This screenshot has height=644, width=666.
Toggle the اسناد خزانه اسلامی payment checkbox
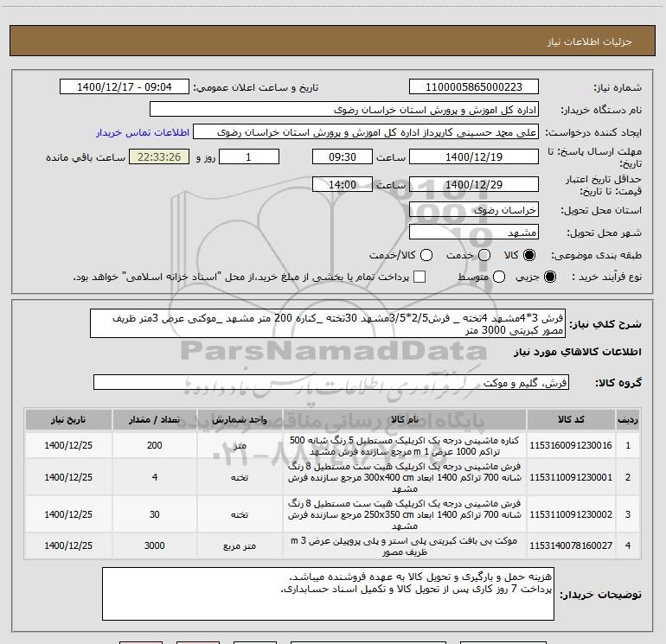419,277
